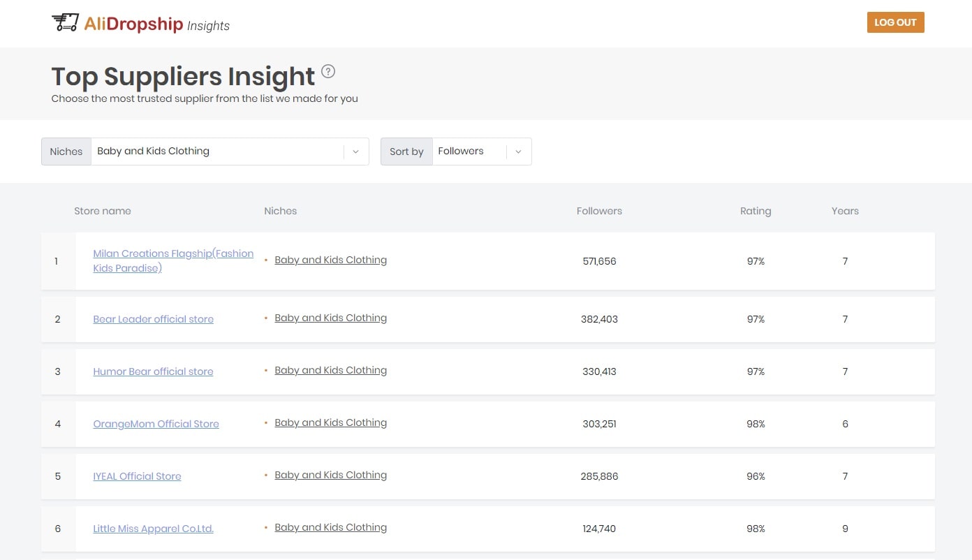Screen dimensions: 972x560
Task: Open OrangeMom Official Store link
Action: point(156,424)
